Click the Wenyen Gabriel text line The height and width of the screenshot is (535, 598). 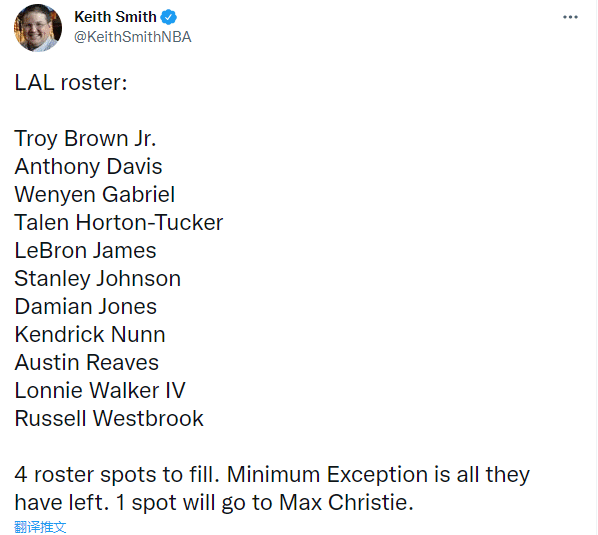[95, 194]
